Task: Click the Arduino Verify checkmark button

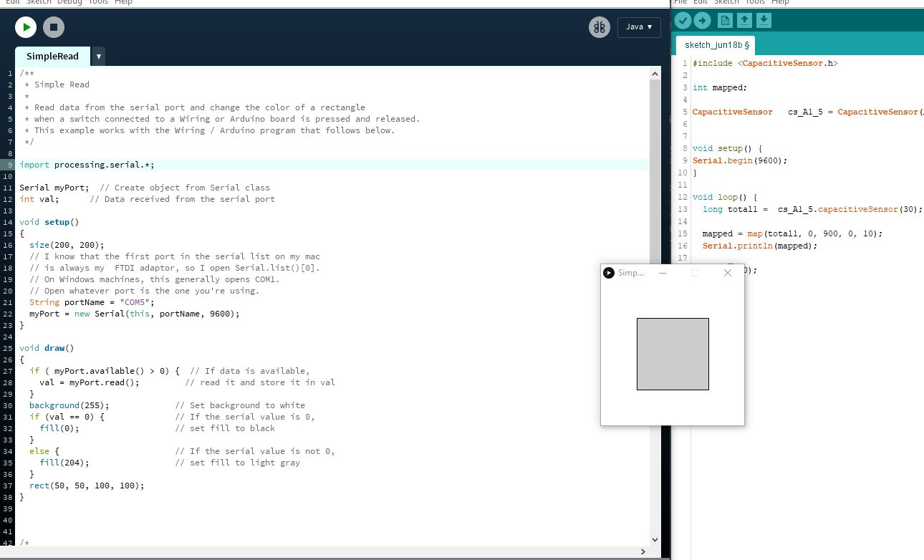Action: pos(683,21)
